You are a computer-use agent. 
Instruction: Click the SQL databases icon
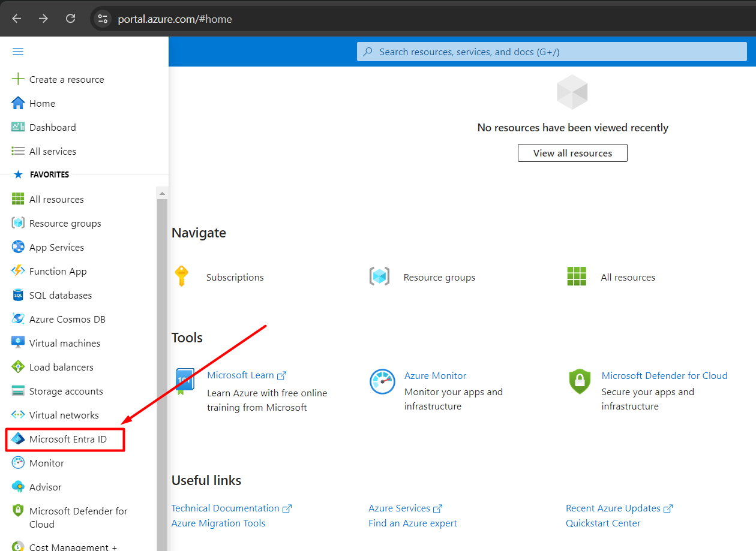(18, 295)
